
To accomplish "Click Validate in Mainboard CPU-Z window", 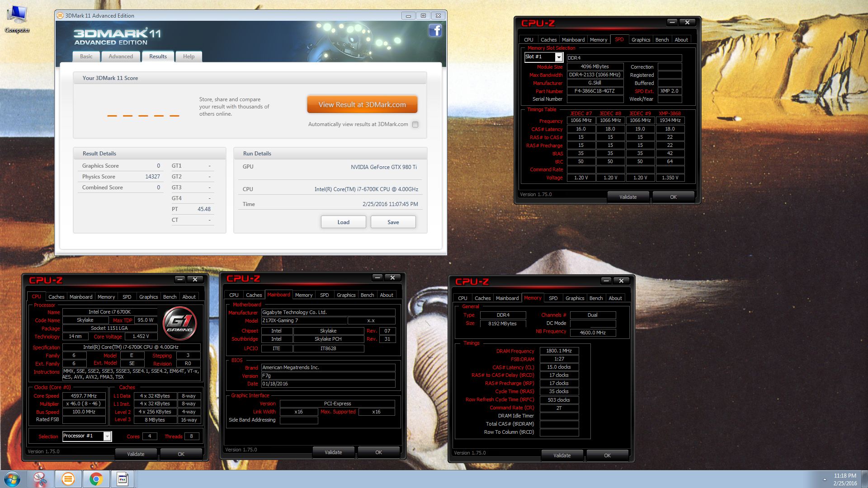I will [x=333, y=452].
